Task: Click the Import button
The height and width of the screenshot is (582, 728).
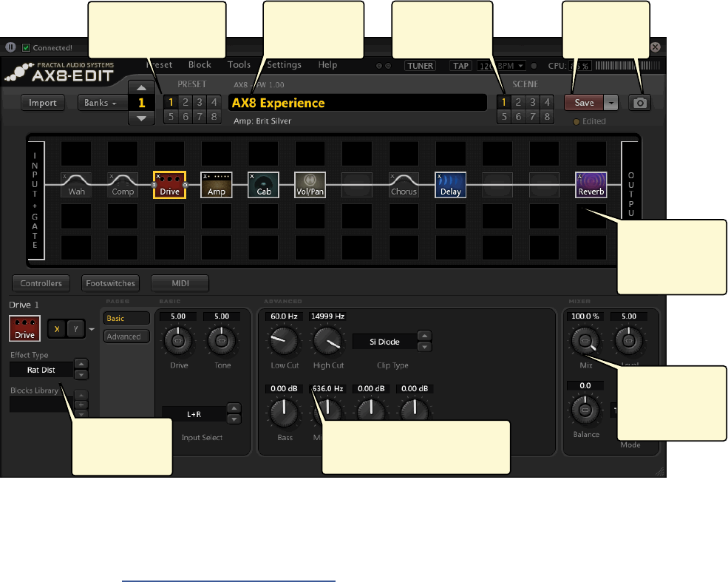Action: [x=43, y=103]
